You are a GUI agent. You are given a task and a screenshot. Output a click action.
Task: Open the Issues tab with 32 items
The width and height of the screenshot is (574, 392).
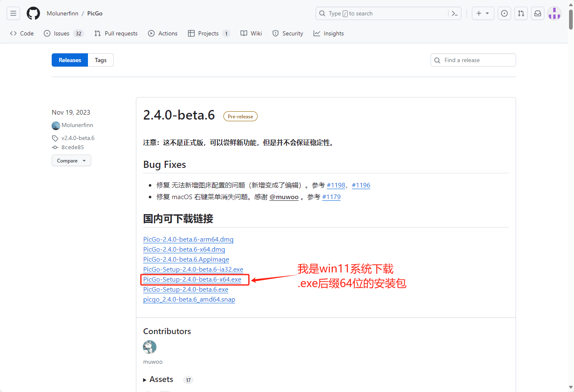[x=64, y=33]
